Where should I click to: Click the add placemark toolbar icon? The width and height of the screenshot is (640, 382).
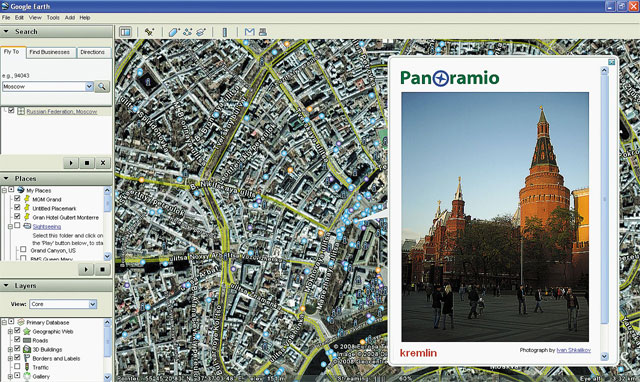[x=149, y=32]
